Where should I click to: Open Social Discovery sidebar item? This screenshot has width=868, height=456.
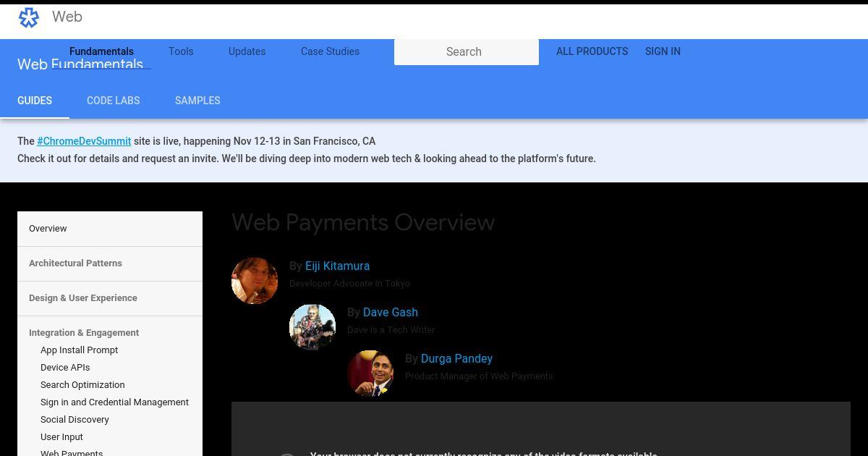(75, 420)
